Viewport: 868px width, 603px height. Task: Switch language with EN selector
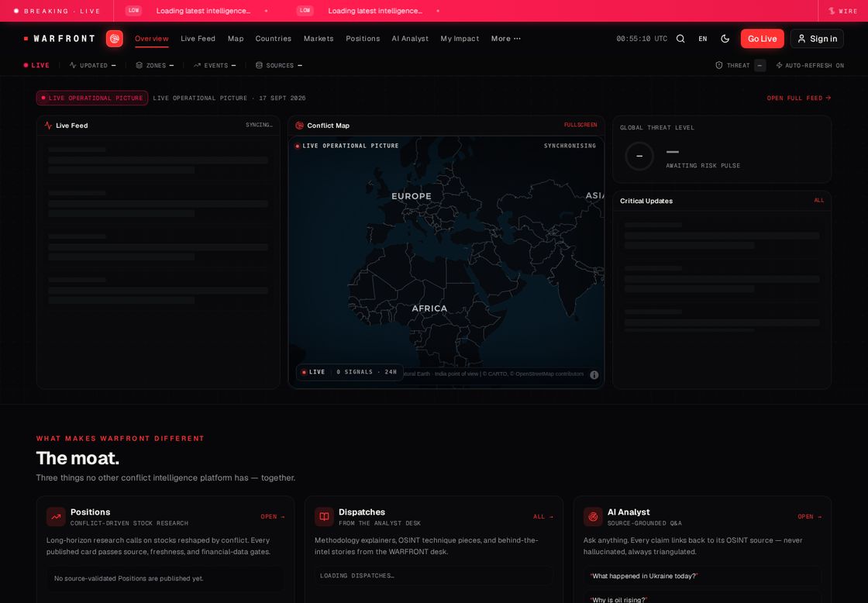pos(702,39)
